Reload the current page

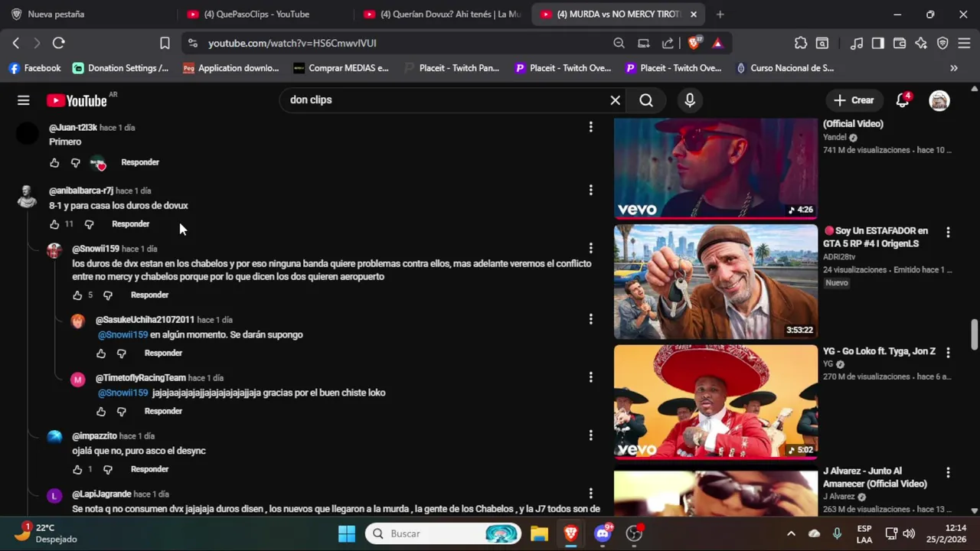(58, 44)
